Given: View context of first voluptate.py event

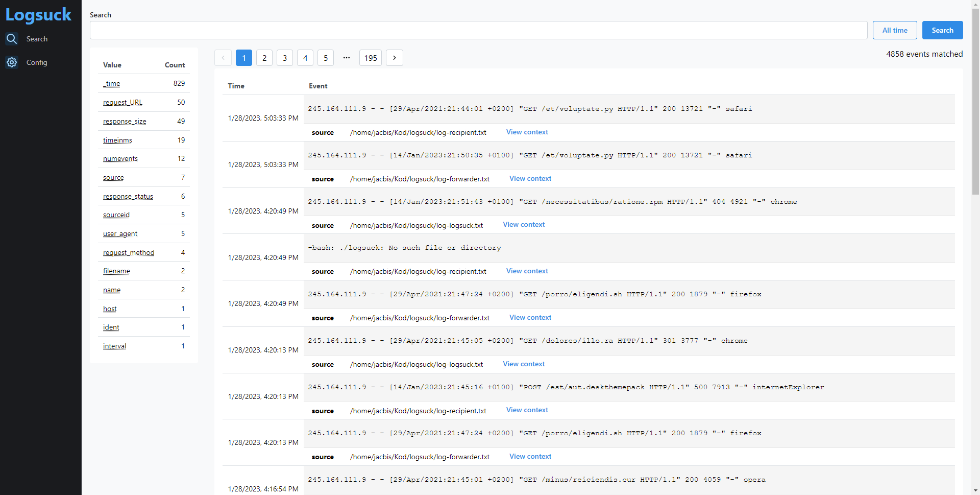Looking at the screenshot, I should click(x=527, y=132).
